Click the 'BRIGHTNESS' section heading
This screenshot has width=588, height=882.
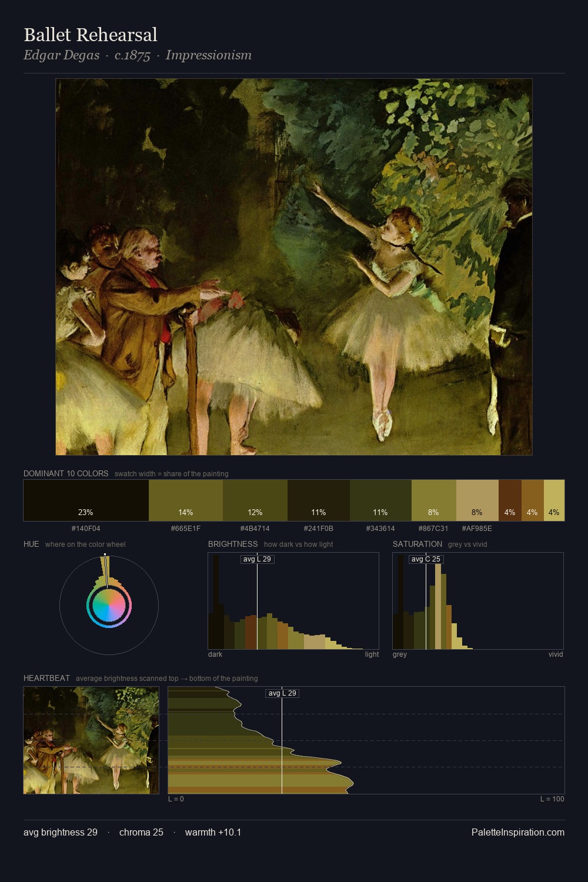[x=233, y=544]
